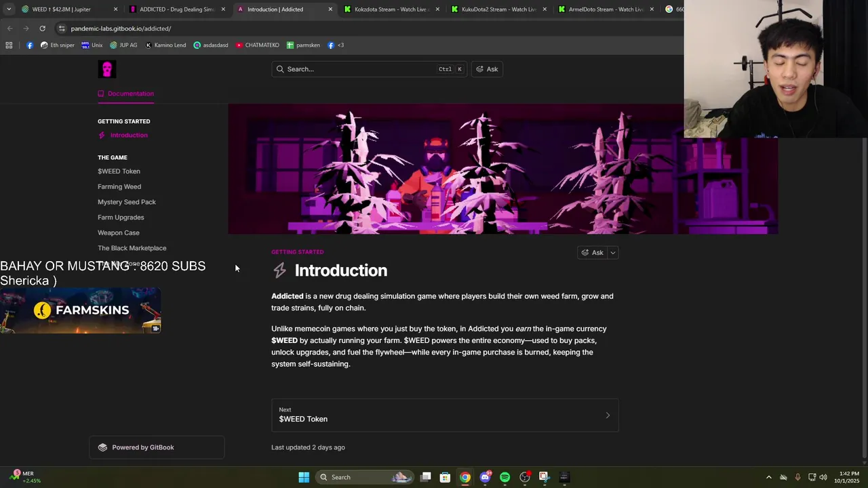Image resolution: width=868 pixels, height=488 pixels.
Task: Open the CHATMATEKO YouTube bookmark
Action: pyautogui.click(x=258, y=45)
